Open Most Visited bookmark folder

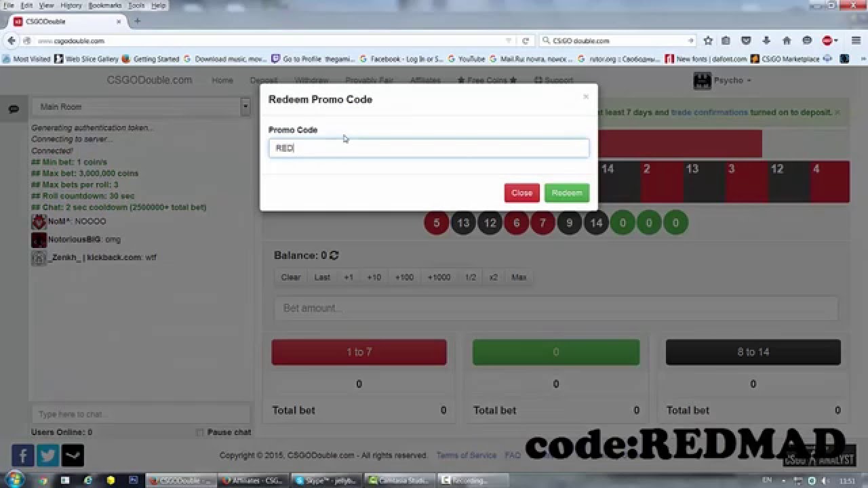tap(26, 59)
